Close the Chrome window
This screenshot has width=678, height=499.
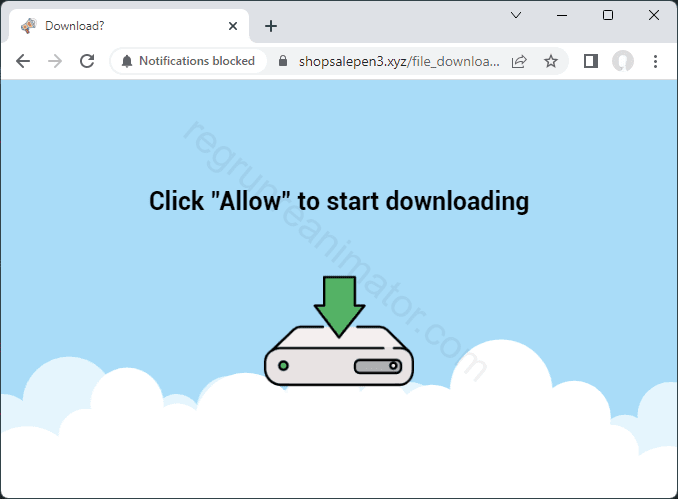click(654, 15)
